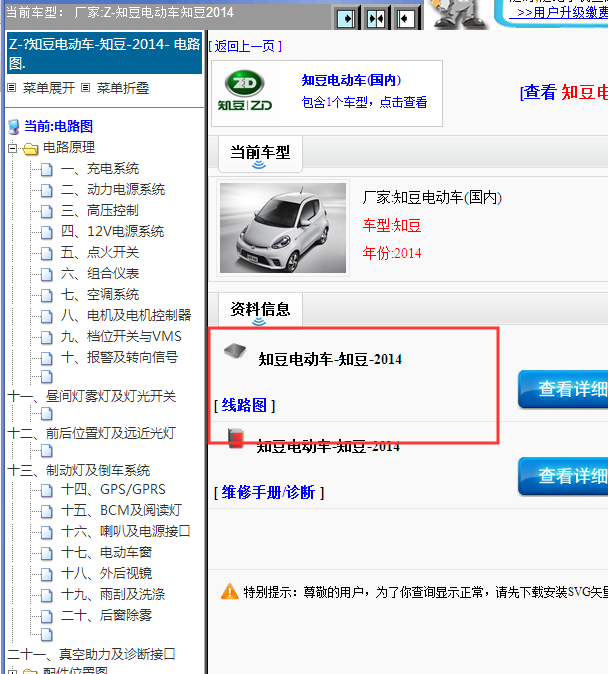Click the white 知豆 car thumbnail
This screenshot has height=674, width=608.
283,228
